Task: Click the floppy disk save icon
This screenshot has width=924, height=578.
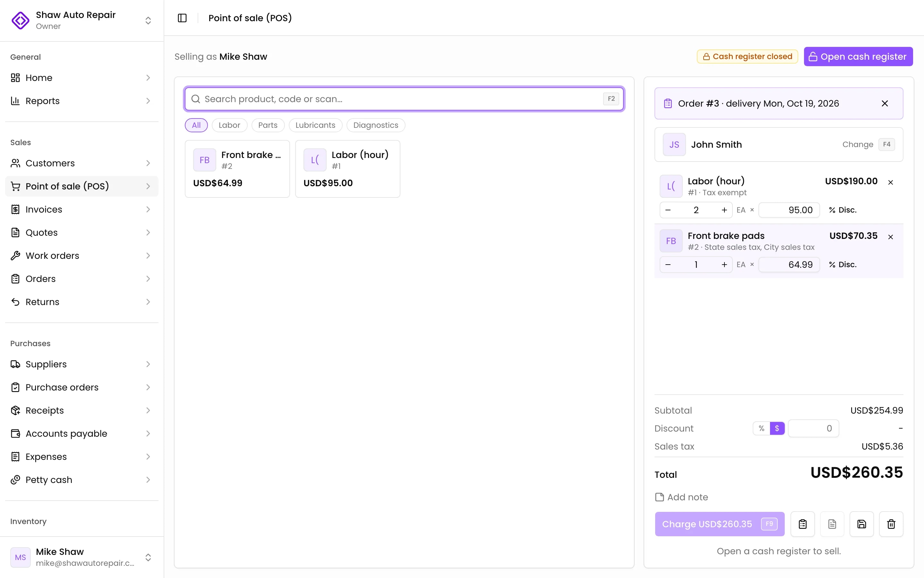Action: click(861, 524)
